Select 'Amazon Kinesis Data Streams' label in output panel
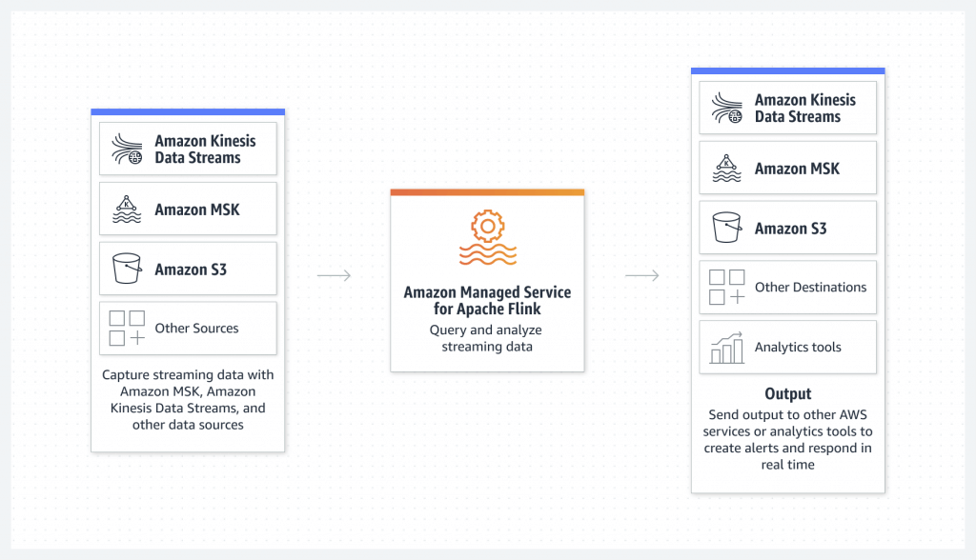The width and height of the screenshot is (976, 560). coord(805,109)
